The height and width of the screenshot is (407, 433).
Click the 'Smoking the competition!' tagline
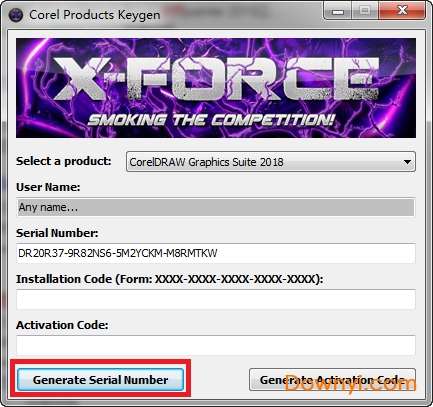(x=211, y=120)
